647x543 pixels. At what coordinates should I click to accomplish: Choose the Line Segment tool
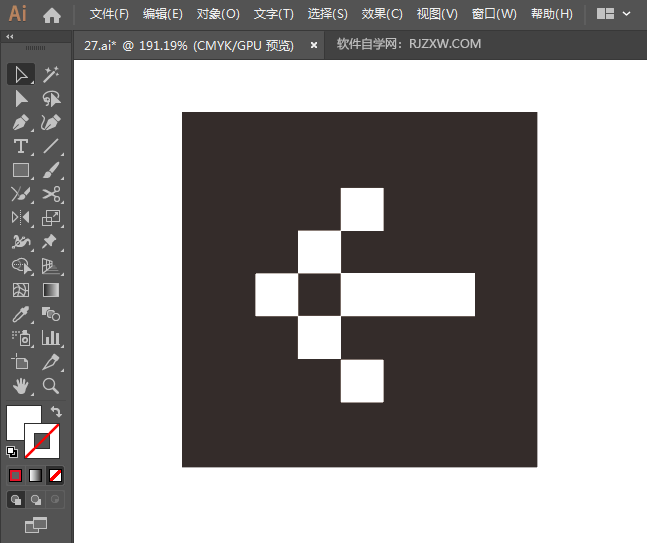(51, 146)
